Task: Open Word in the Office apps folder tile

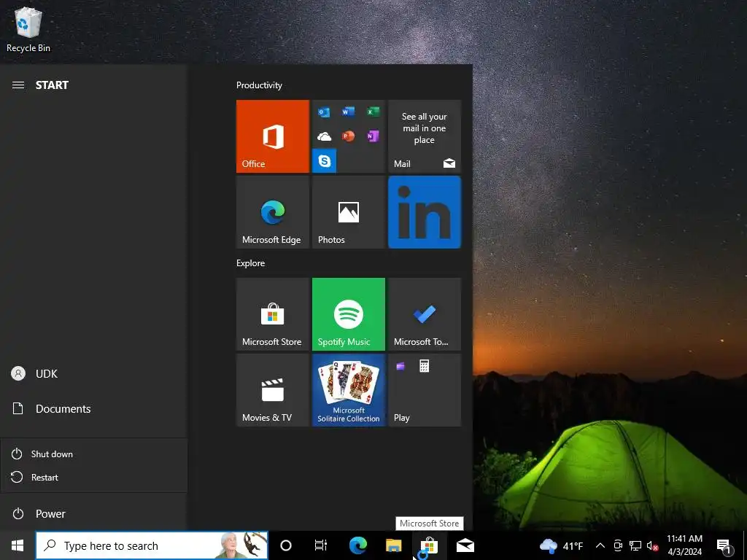Action: coord(348,112)
